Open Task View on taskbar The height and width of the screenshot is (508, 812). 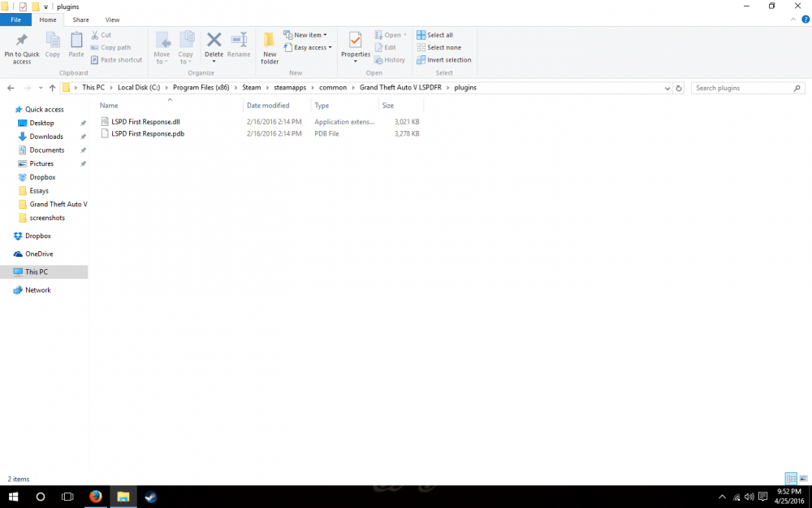click(67, 497)
